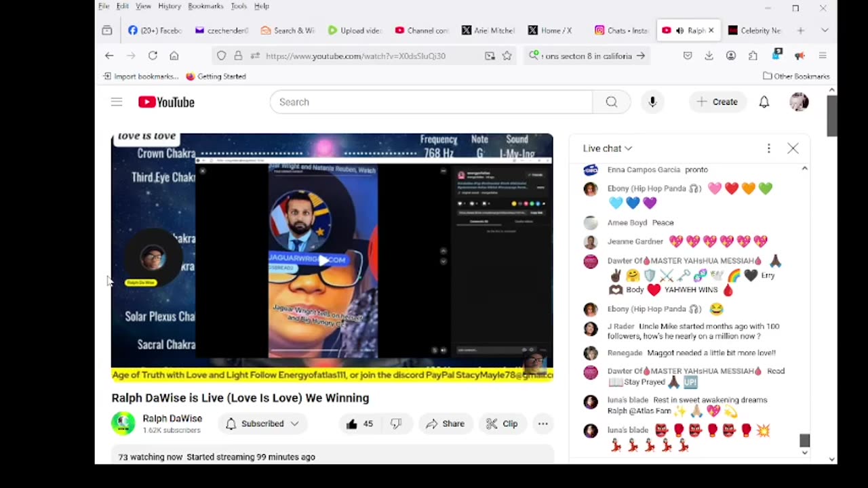Click the YouTube search magnifier button
Viewport: 868px width, 488px height.
[x=611, y=102]
